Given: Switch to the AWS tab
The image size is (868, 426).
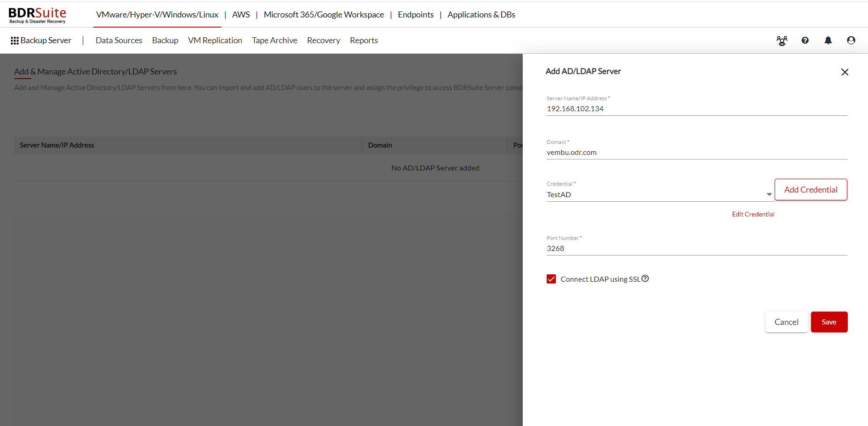Looking at the screenshot, I should pos(241,15).
